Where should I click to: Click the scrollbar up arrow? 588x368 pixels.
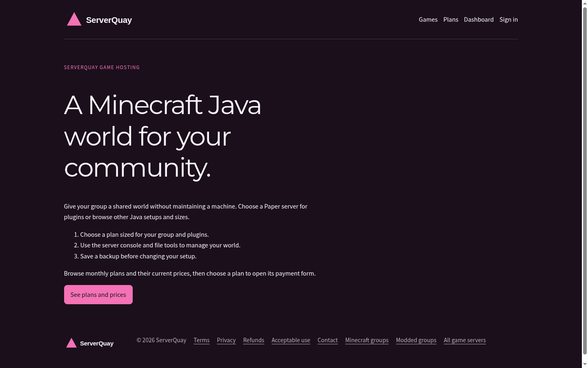point(585,3)
